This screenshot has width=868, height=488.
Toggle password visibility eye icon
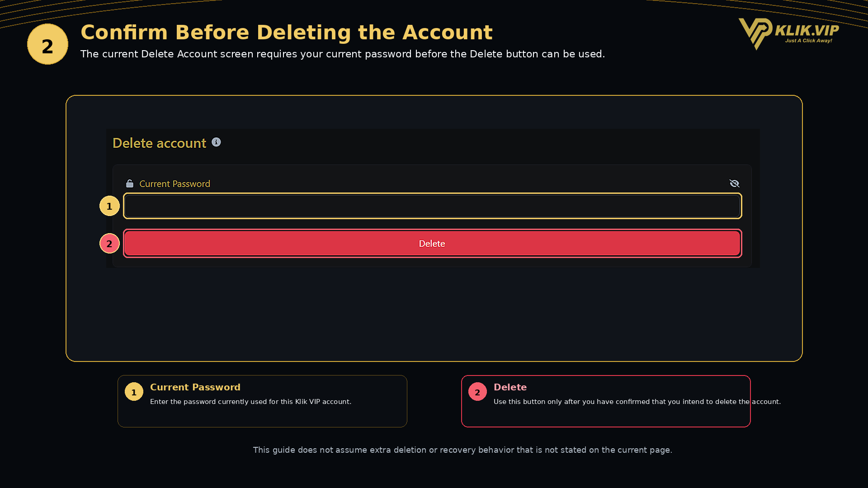734,183
